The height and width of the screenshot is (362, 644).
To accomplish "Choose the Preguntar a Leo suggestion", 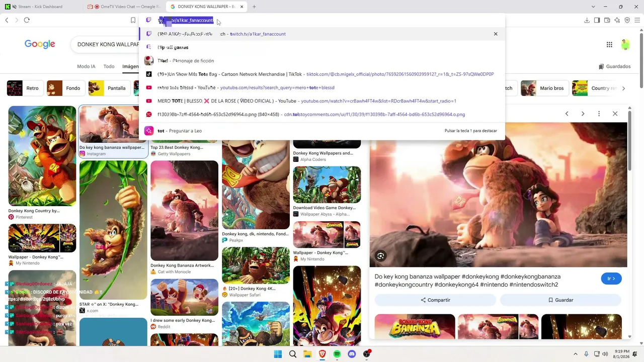I will pyautogui.click(x=322, y=131).
